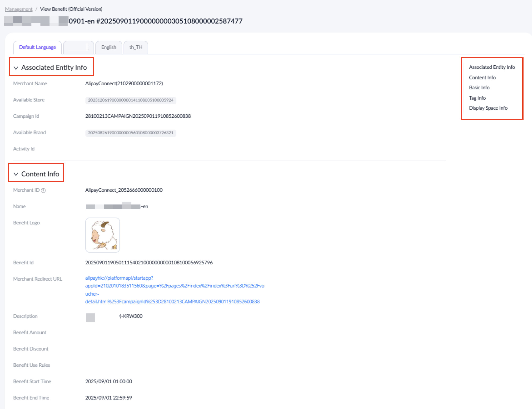
Task: Collapse the Associated Entity Info section chevron
Action: [16, 68]
